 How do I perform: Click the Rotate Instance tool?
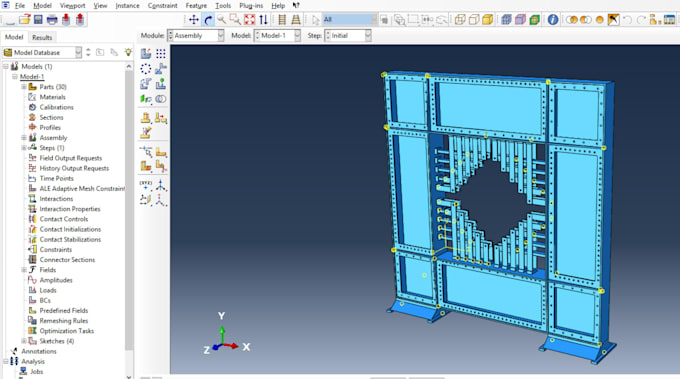pyautogui.click(x=146, y=84)
